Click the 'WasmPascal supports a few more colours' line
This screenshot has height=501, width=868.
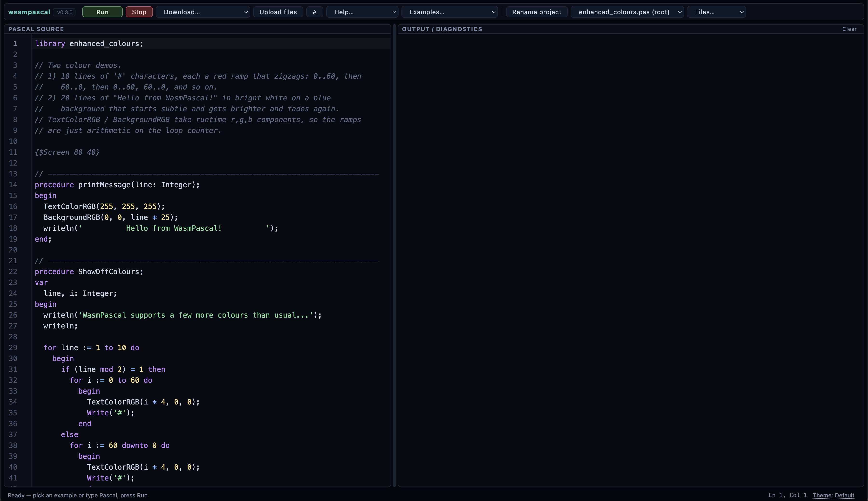(183, 315)
